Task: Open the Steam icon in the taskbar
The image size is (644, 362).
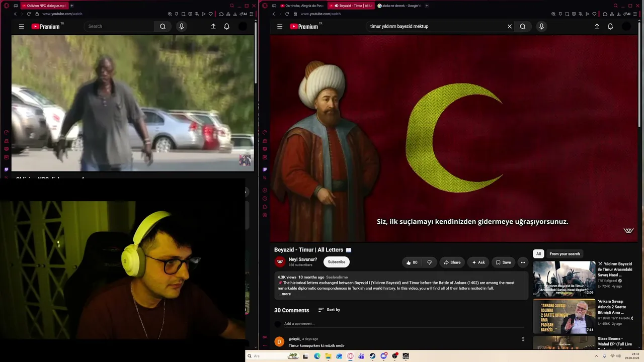Action: [x=372, y=356]
